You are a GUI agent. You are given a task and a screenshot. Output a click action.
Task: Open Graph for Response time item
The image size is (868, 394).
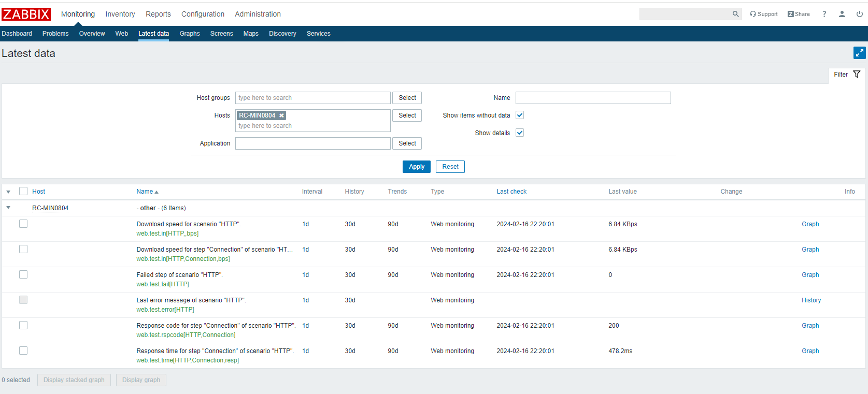pos(810,351)
